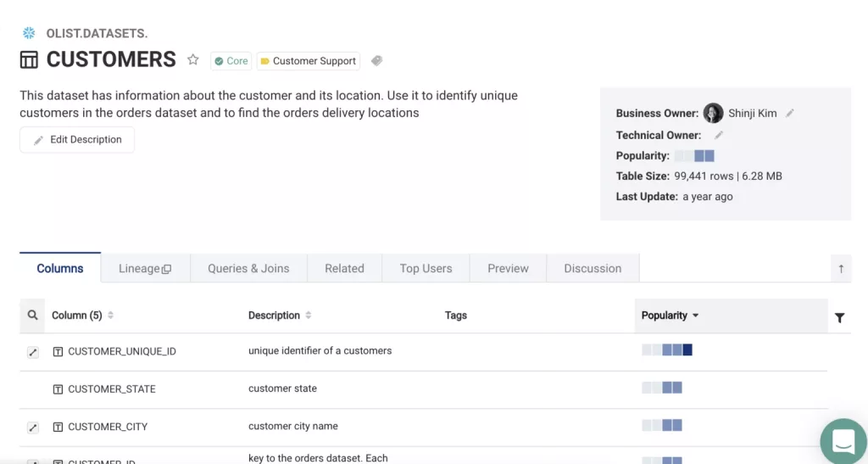The width and height of the screenshot is (868, 464).
Task: Click popularity bar of CUSTOMER_UNIQUE_ID
Action: 667,350
